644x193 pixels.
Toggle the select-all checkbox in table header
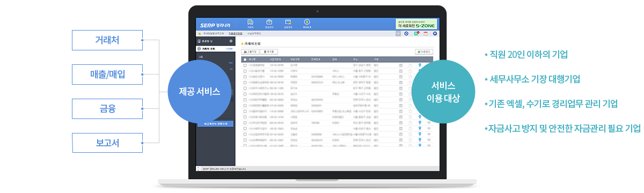point(245,59)
